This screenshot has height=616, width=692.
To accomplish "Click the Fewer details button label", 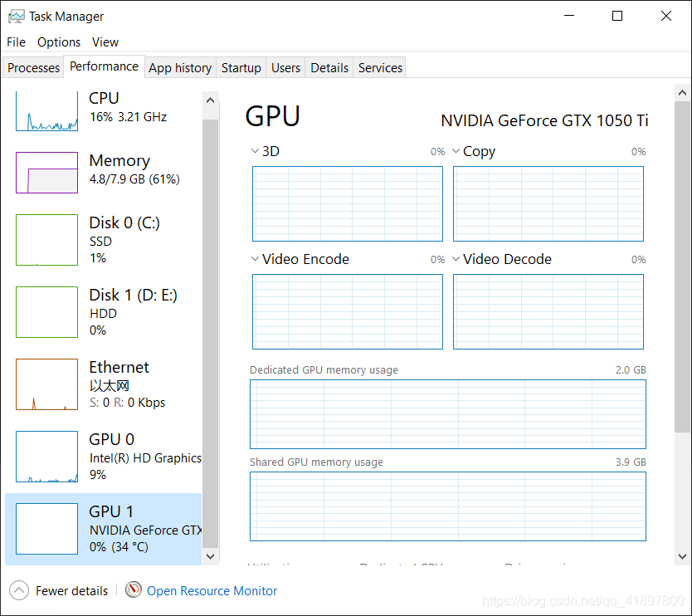I will point(71,591).
